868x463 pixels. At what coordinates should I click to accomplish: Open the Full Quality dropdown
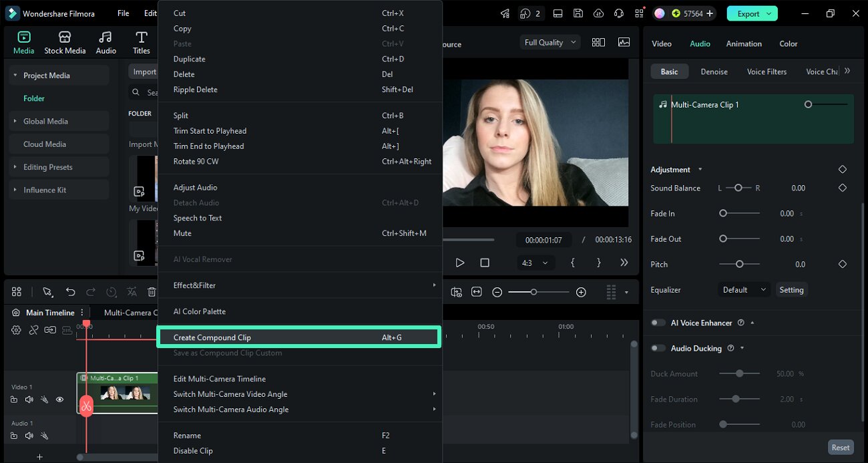click(x=551, y=42)
